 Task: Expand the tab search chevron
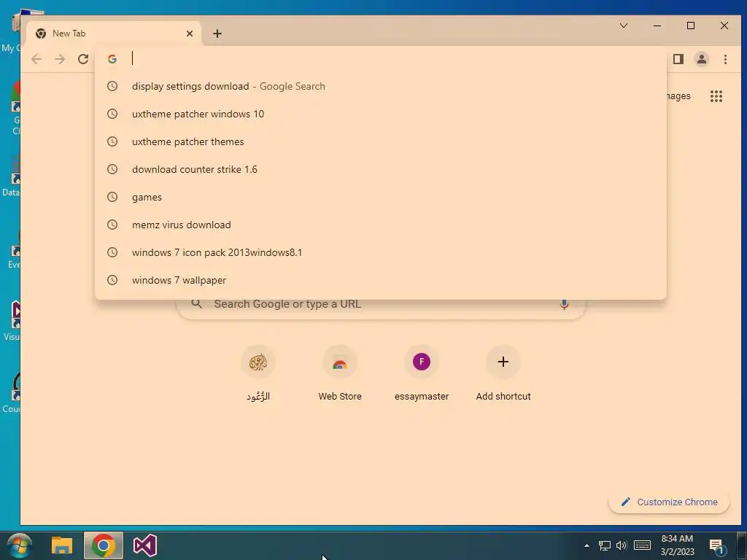click(x=624, y=26)
